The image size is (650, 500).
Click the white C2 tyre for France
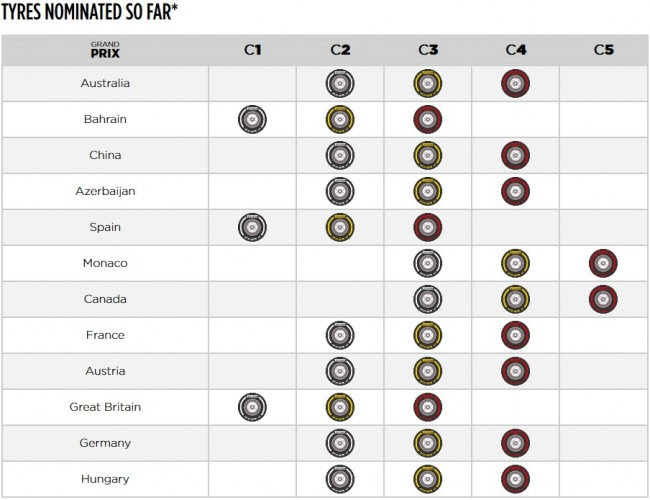(x=340, y=336)
